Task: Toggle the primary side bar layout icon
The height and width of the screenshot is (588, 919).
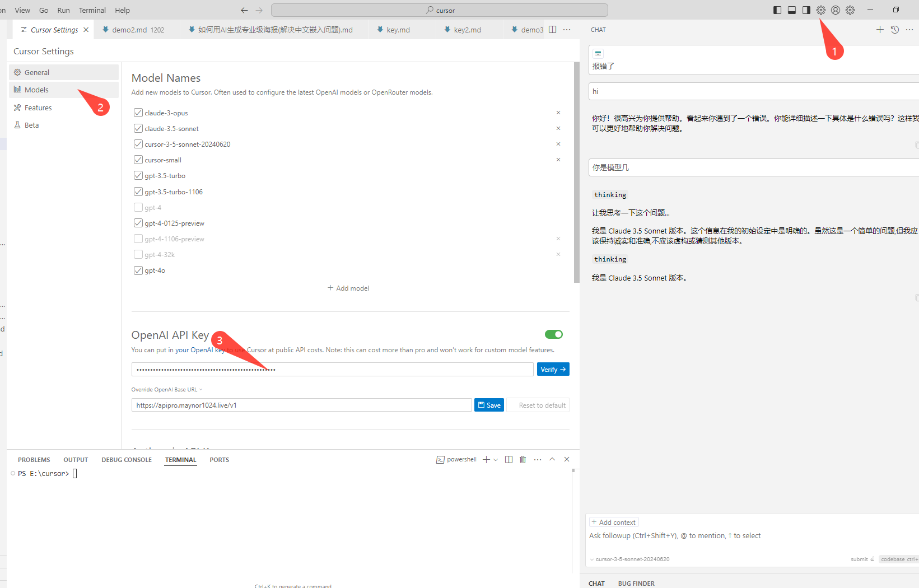Action: [x=777, y=10]
